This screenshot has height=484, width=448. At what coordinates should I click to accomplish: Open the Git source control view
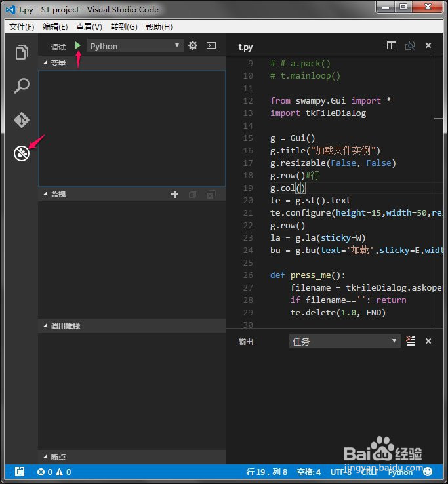click(22, 120)
